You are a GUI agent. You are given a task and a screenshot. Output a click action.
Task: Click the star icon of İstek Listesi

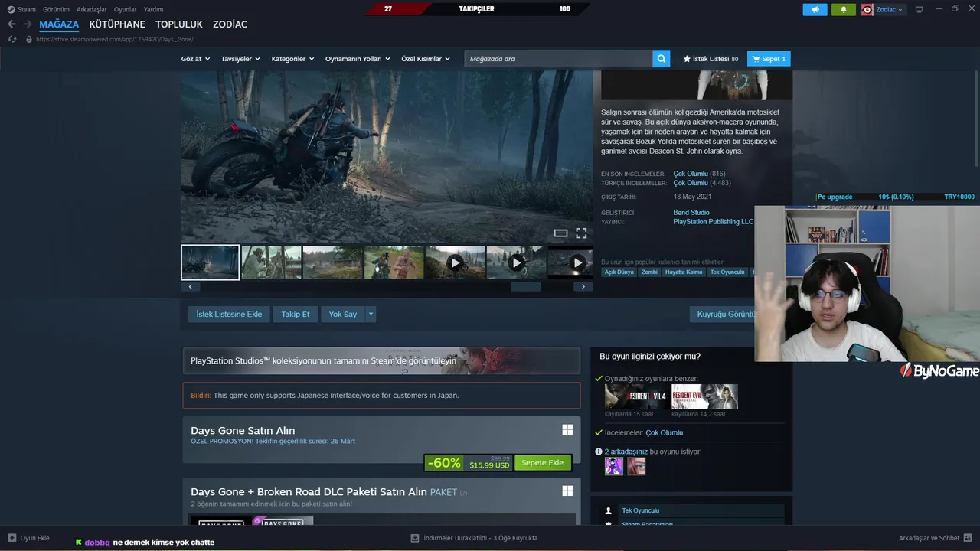pyautogui.click(x=687, y=59)
